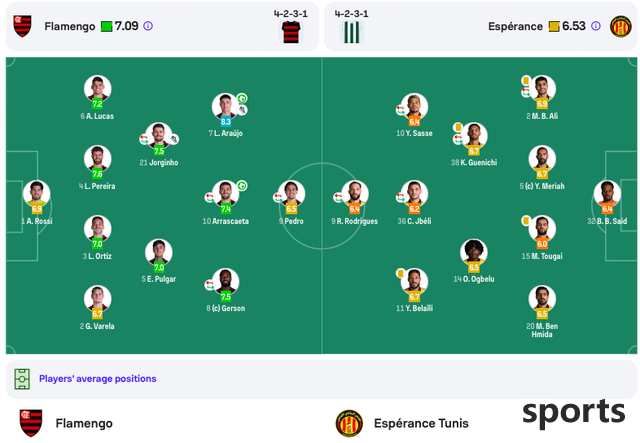Click the goal icon on Arrascaeta
Viewport: 640px width, 443px height.
pos(242,186)
